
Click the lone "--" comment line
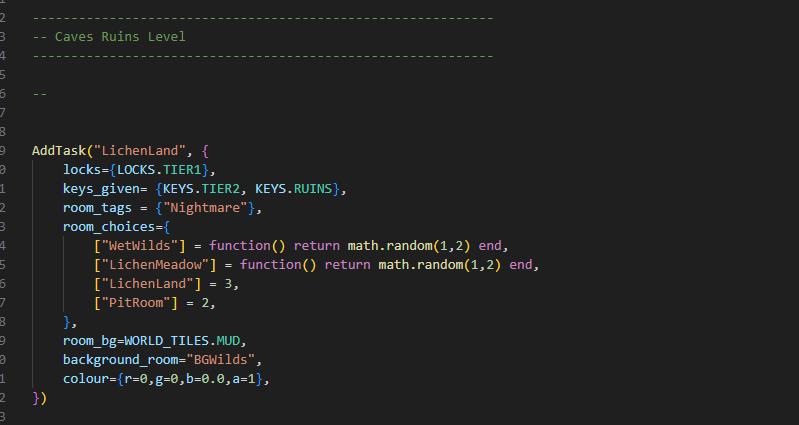click(39, 94)
